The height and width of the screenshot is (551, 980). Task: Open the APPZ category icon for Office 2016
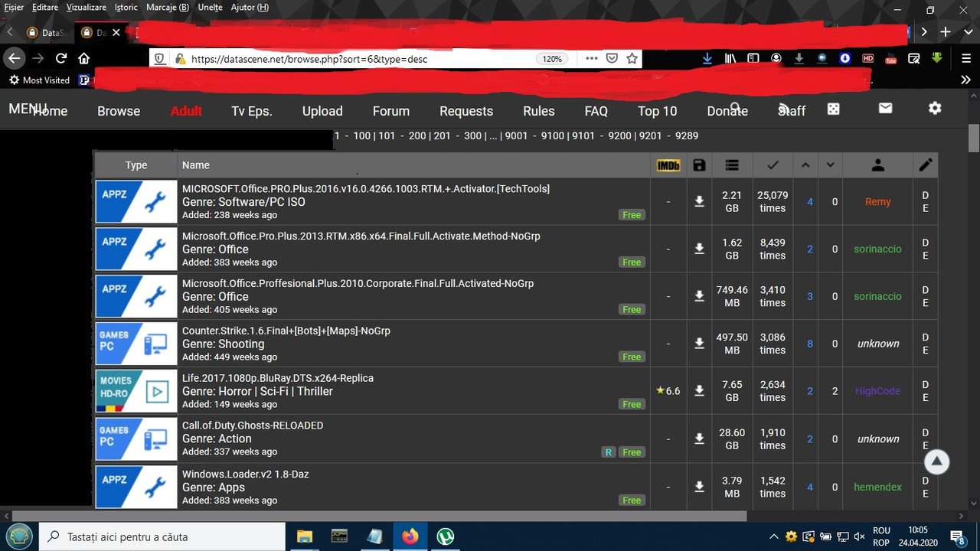(x=136, y=202)
